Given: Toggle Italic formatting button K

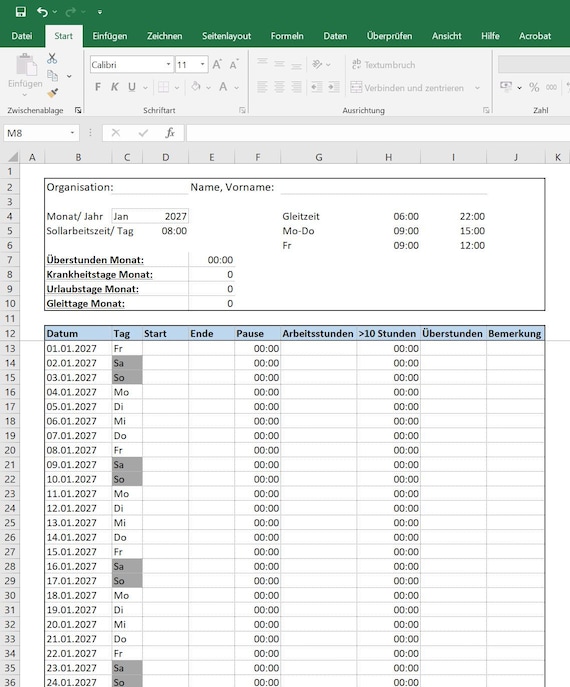Looking at the screenshot, I should (x=115, y=87).
